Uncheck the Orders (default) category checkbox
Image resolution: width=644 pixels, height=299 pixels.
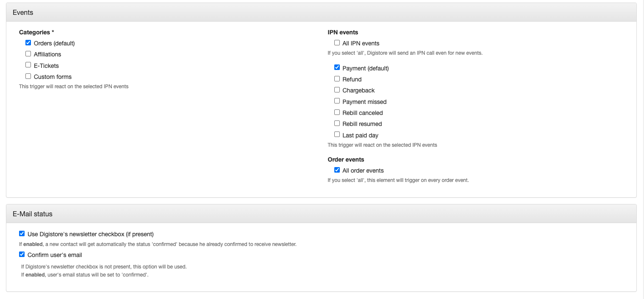tap(28, 43)
